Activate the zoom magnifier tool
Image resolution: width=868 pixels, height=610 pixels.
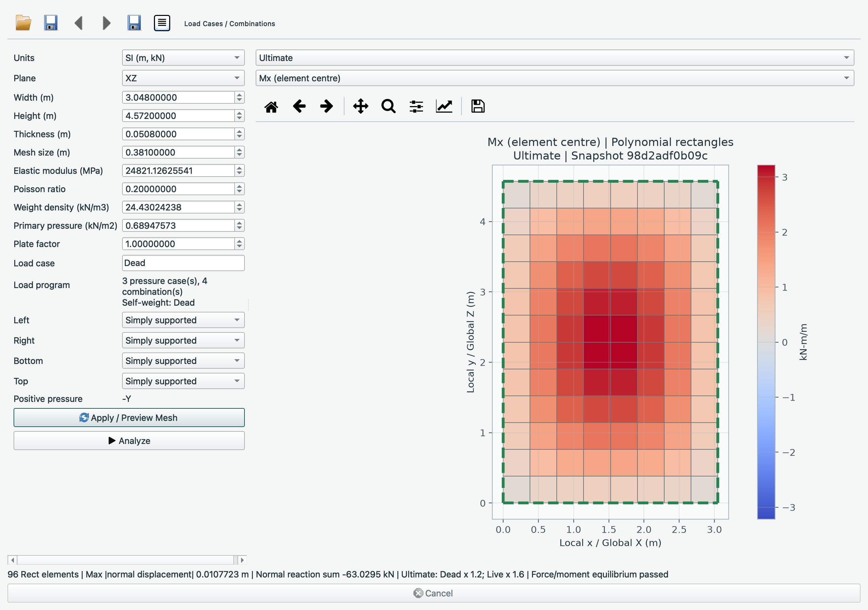388,106
